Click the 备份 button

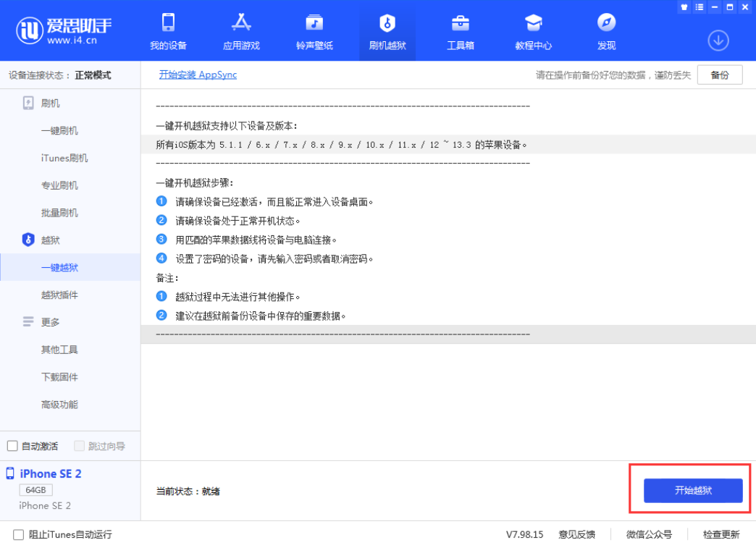point(719,75)
